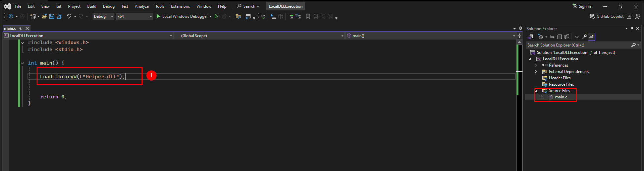Click the View Code angle-brackets icon
The height and width of the screenshot is (171, 644).
(577, 37)
